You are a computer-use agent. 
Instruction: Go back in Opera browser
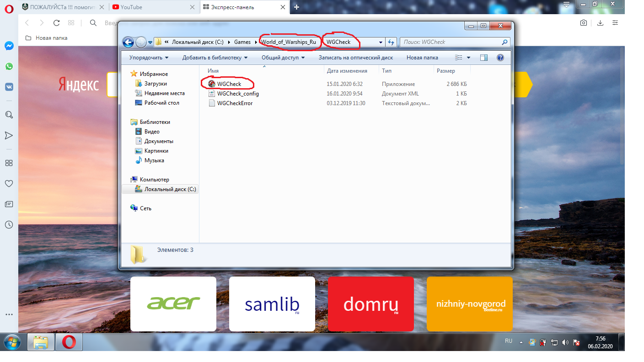pyautogui.click(x=27, y=23)
